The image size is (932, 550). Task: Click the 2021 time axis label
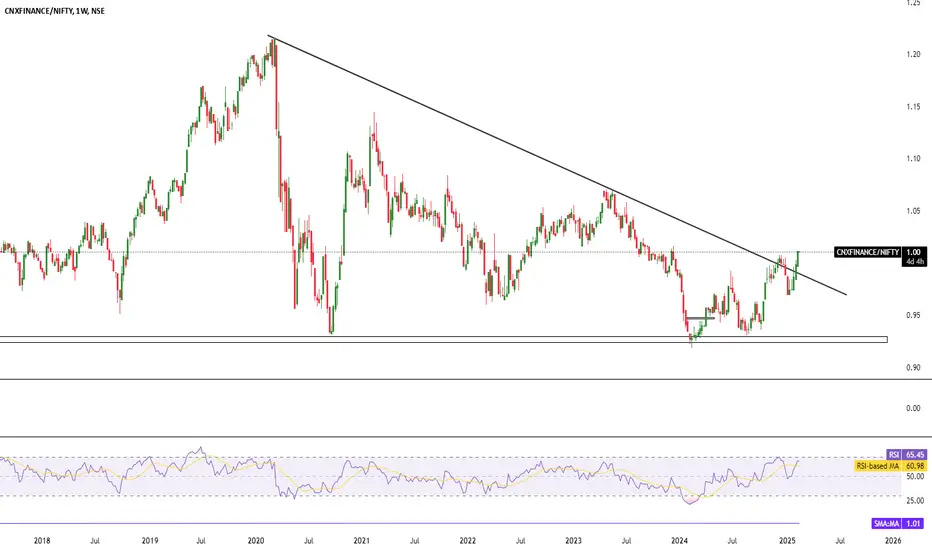tap(361, 541)
